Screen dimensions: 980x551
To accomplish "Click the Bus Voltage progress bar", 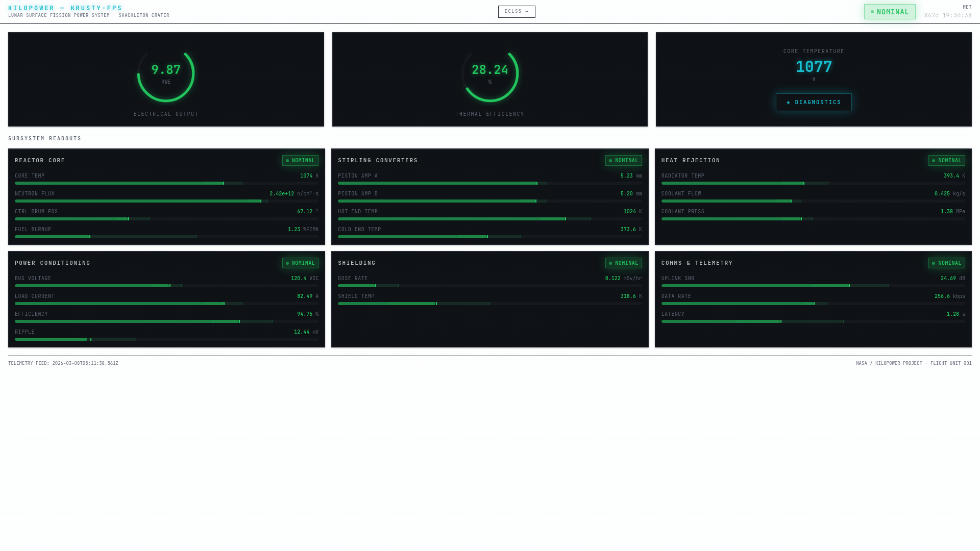I will click(x=166, y=286).
